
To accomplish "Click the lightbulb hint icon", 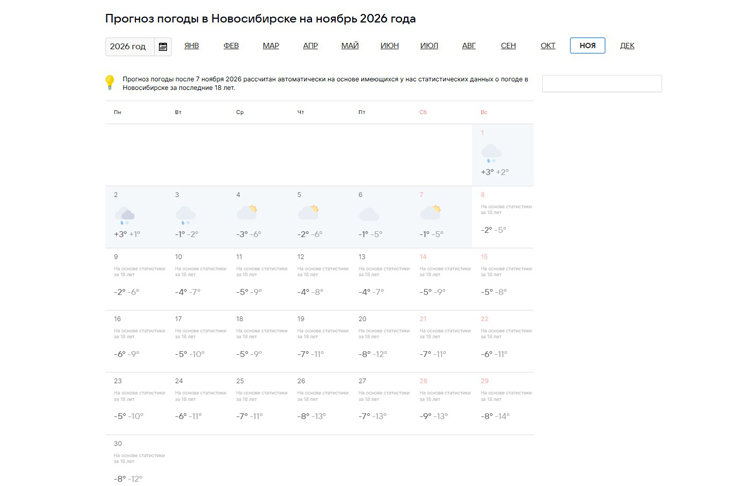I will coord(110,82).
